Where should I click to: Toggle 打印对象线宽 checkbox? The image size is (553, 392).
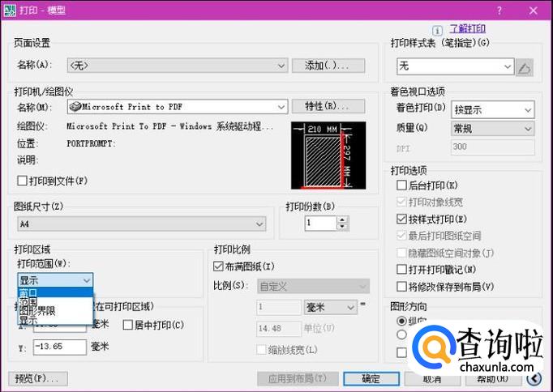coord(401,202)
